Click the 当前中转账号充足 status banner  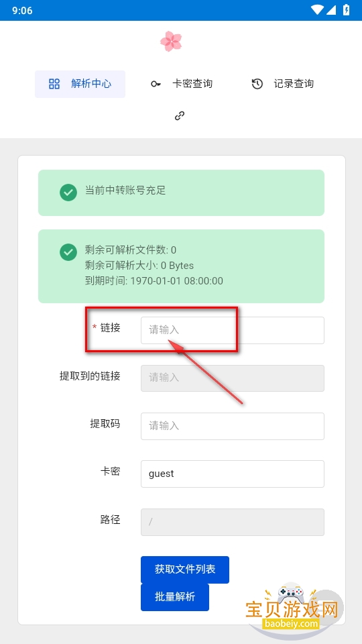coord(181,193)
